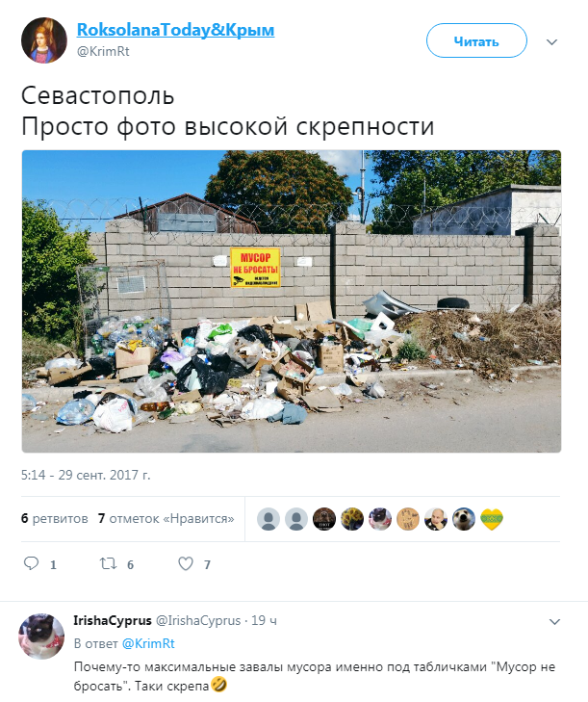This screenshot has height=702, width=588.
Task: Click the @KrimRt mention in the reply
Action: (148, 643)
